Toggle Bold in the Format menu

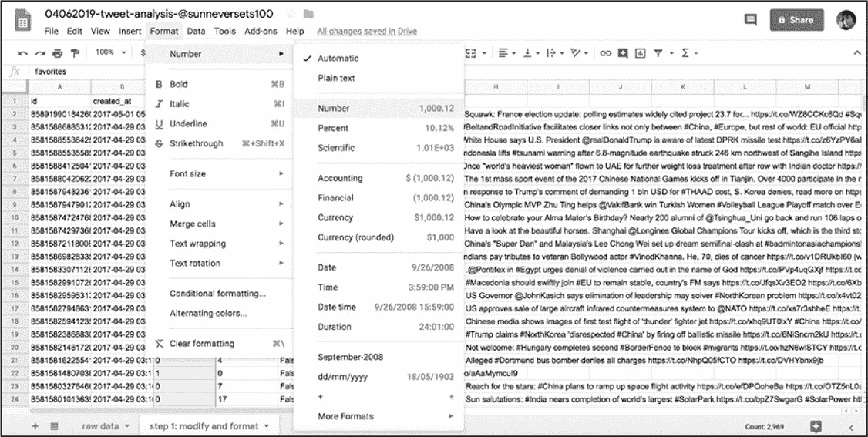tap(179, 84)
